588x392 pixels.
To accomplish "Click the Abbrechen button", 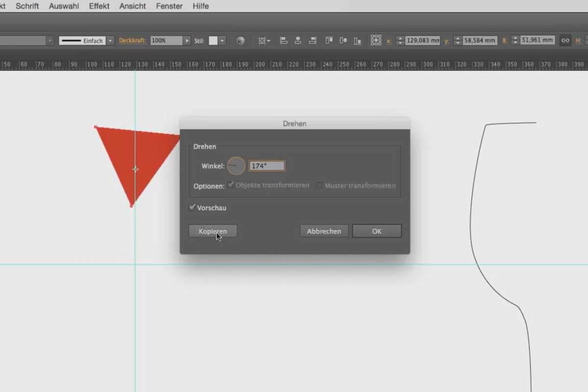I will click(x=324, y=231).
